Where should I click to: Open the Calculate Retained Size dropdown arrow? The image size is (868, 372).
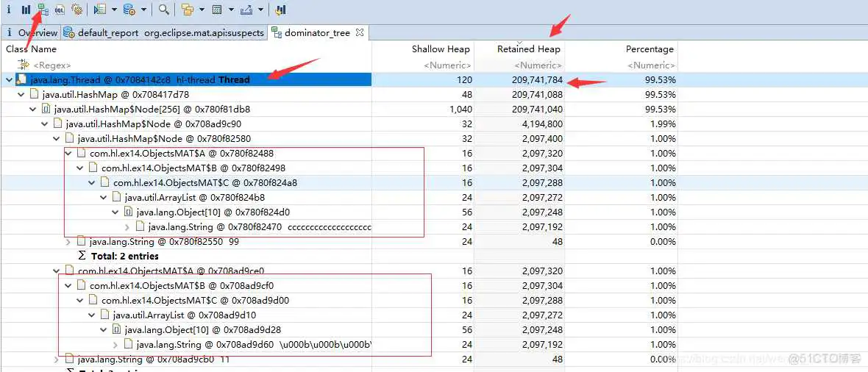231,10
